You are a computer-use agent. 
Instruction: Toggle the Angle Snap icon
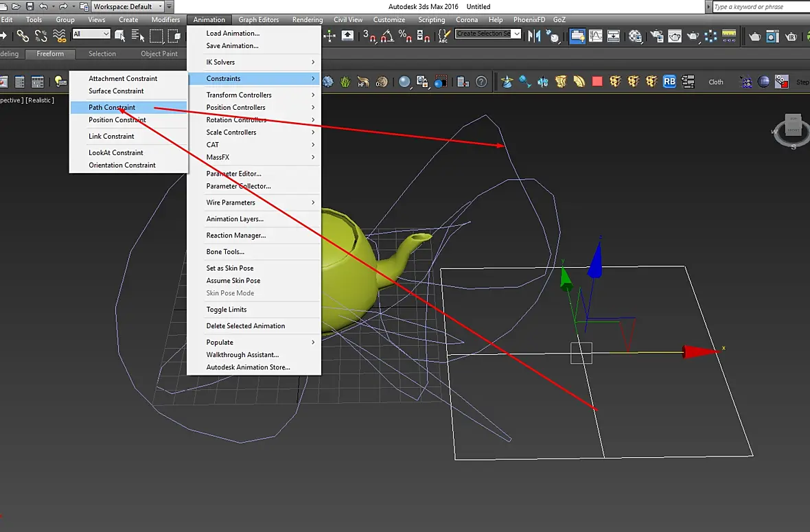click(x=387, y=36)
